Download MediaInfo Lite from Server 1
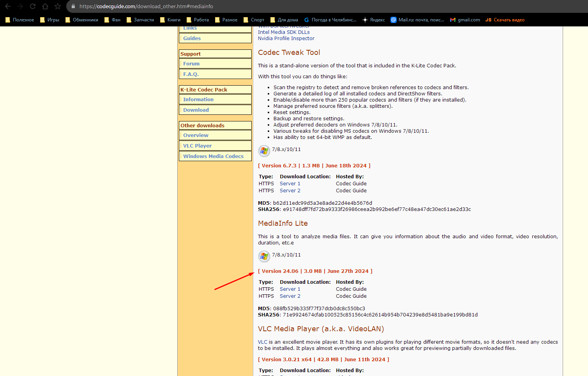Screen dimensions: 588x376 290,289
